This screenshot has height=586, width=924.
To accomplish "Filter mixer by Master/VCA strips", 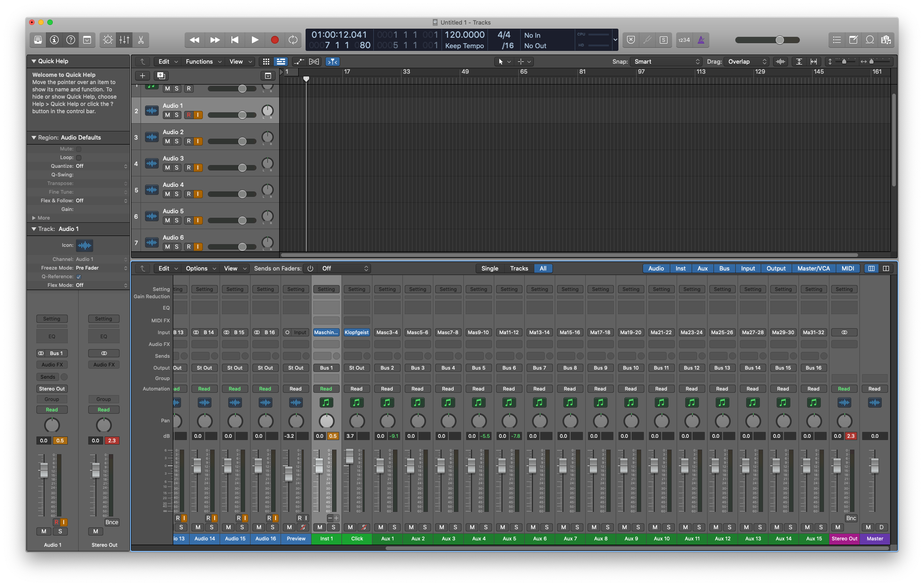I will point(814,268).
